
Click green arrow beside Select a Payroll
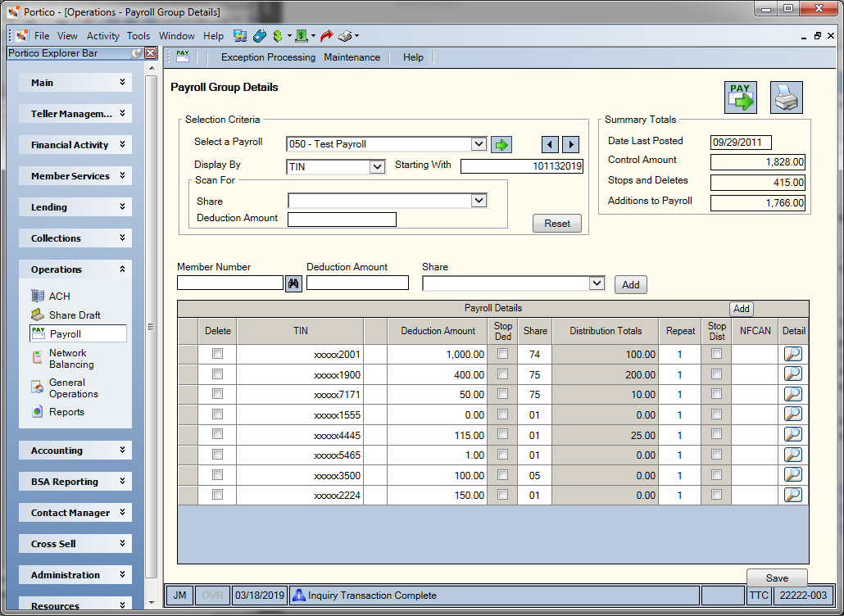point(501,145)
